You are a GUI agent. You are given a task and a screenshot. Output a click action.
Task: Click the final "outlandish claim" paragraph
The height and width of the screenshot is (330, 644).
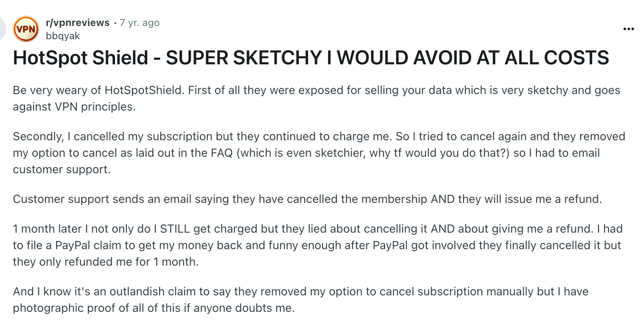click(301, 299)
